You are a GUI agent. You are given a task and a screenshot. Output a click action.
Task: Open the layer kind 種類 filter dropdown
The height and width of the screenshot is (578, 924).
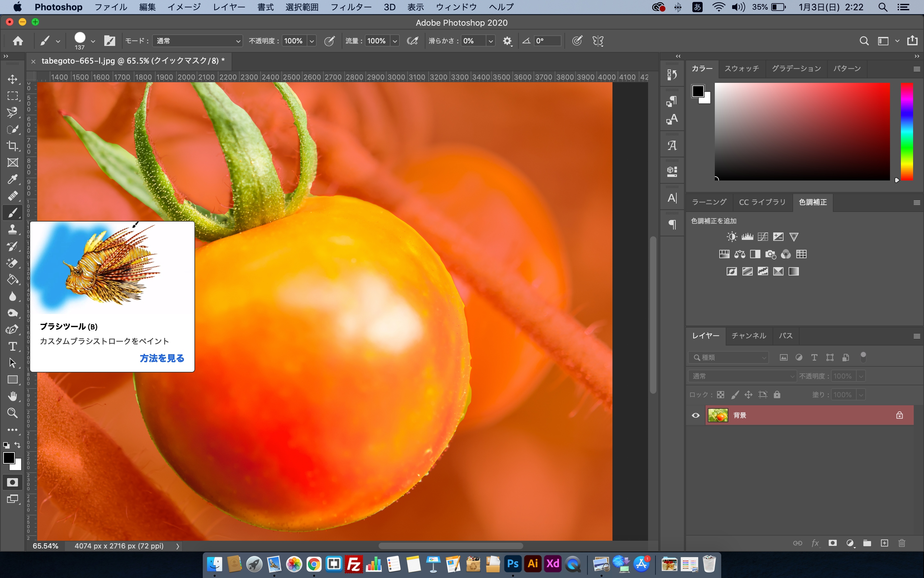click(x=729, y=357)
